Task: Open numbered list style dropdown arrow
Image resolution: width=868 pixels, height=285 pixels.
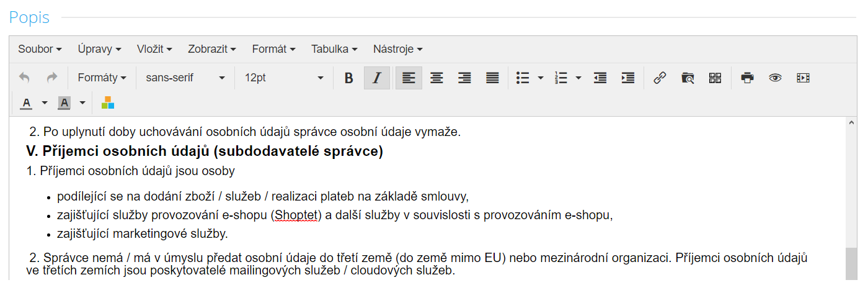Action: pyautogui.click(x=578, y=78)
